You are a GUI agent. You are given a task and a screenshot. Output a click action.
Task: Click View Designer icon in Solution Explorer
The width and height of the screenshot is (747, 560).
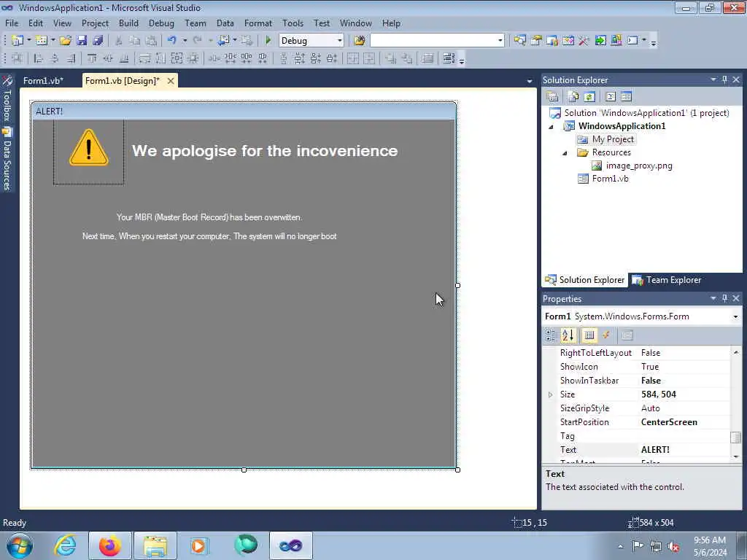pos(627,97)
